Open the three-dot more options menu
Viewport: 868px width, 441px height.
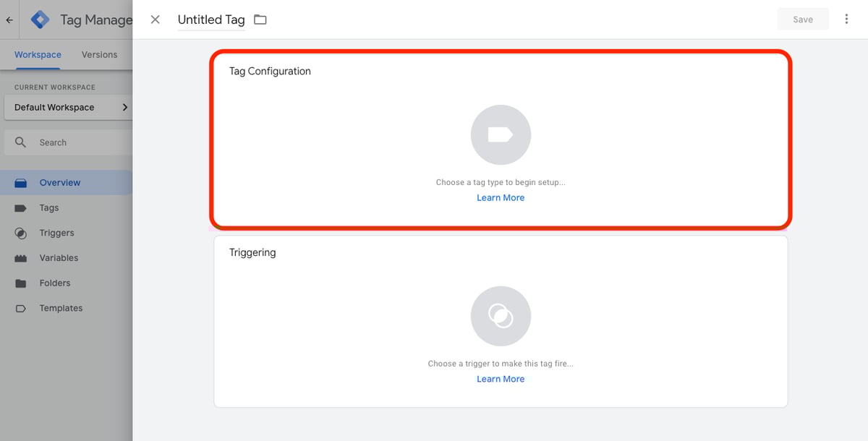(x=846, y=20)
